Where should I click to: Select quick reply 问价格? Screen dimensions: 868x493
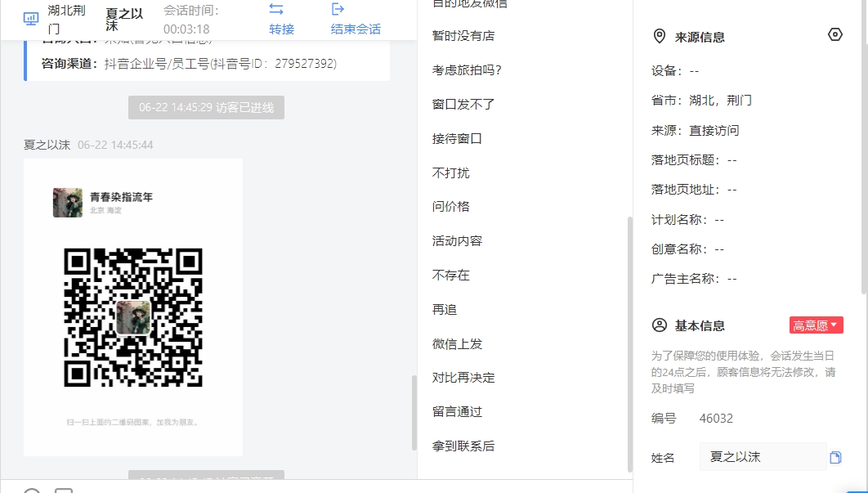(450, 207)
